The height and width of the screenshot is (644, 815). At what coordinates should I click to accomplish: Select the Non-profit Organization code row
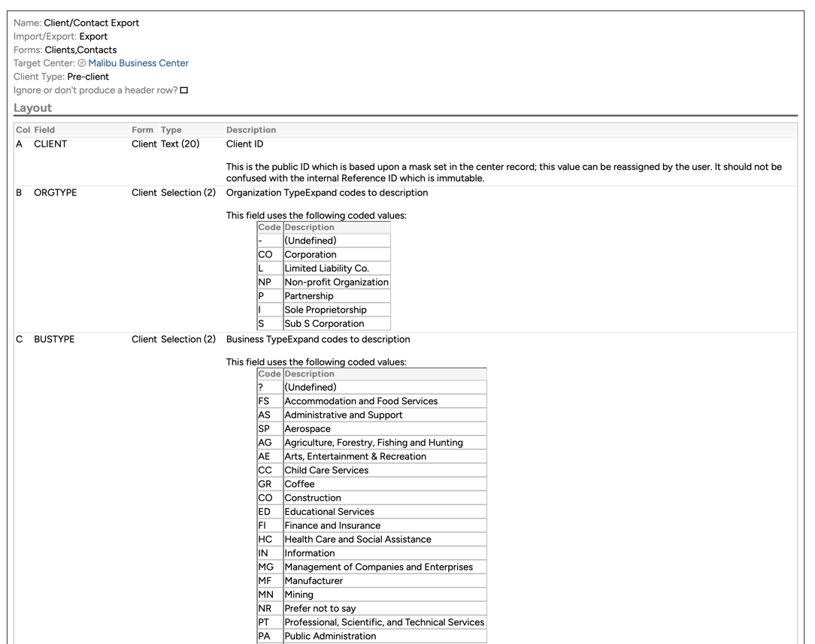pos(336,283)
